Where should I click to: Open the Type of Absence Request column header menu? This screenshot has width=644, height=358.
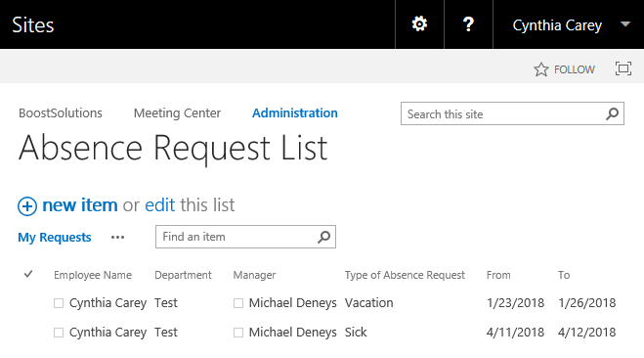(x=405, y=275)
